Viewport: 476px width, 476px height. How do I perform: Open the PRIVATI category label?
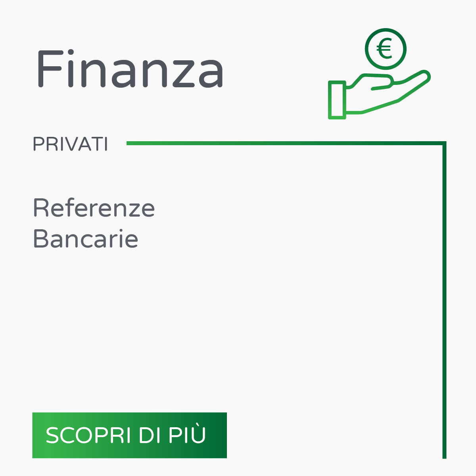(x=70, y=144)
